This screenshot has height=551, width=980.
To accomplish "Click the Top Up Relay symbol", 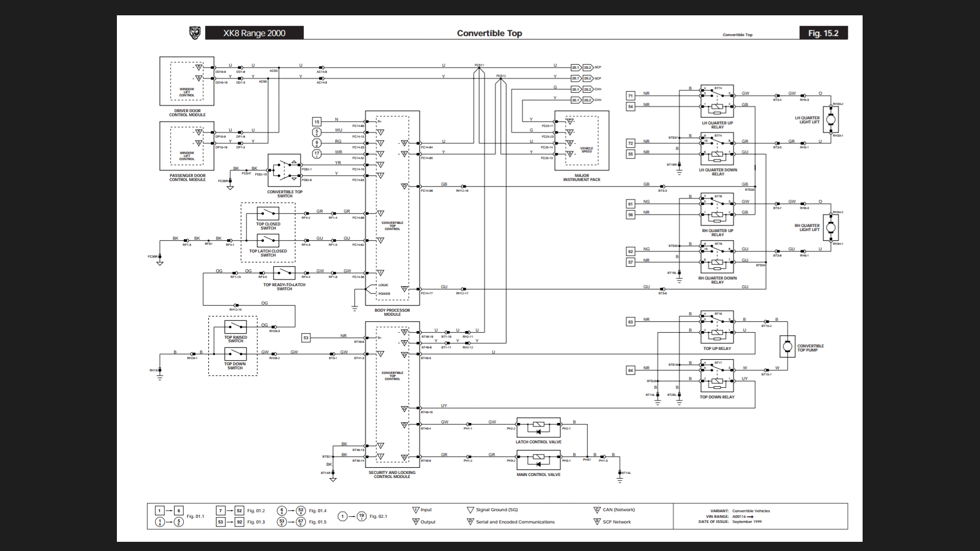I will pos(717,328).
